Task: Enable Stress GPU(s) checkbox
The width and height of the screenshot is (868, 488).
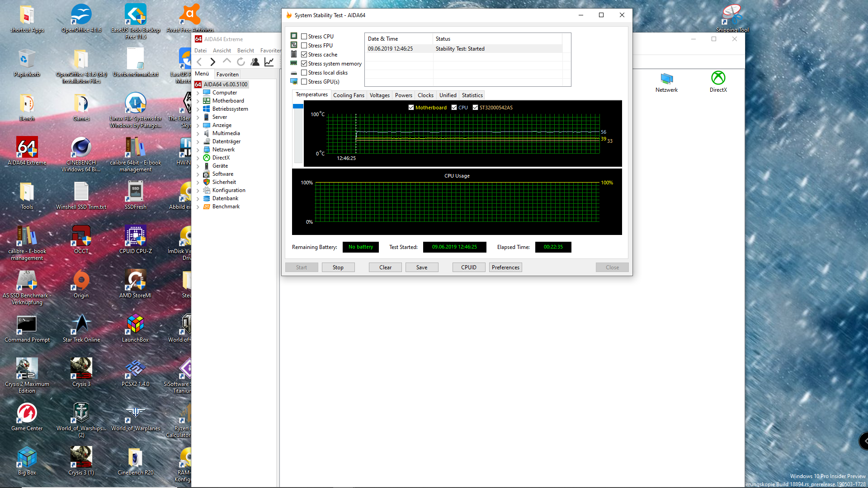Action: (x=304, y=82)
